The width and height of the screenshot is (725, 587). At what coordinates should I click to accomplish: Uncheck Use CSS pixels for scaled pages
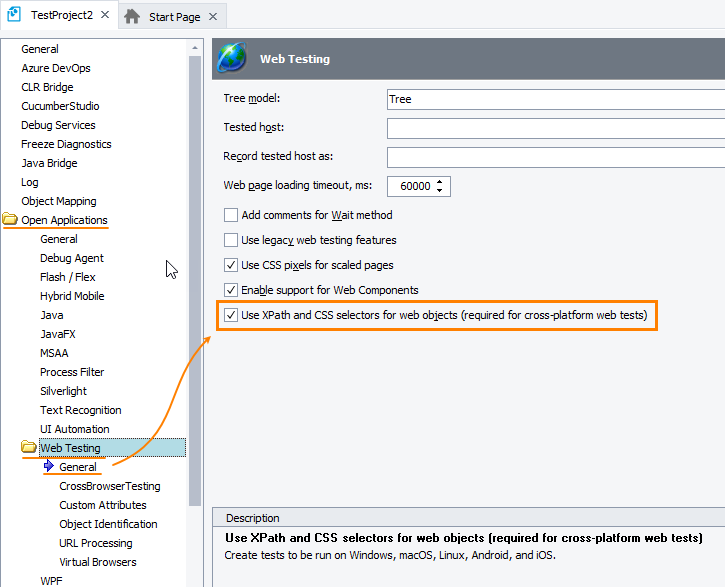tap(231, 265)
